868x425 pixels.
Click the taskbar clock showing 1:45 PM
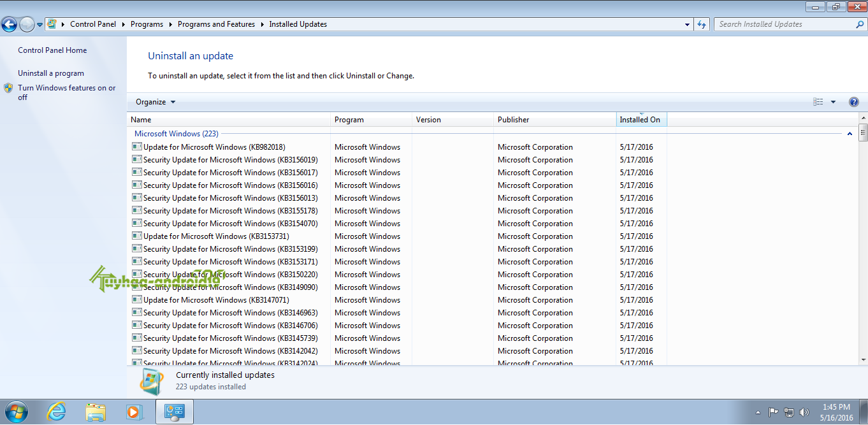pyautogui.click(x=836, y=412)
